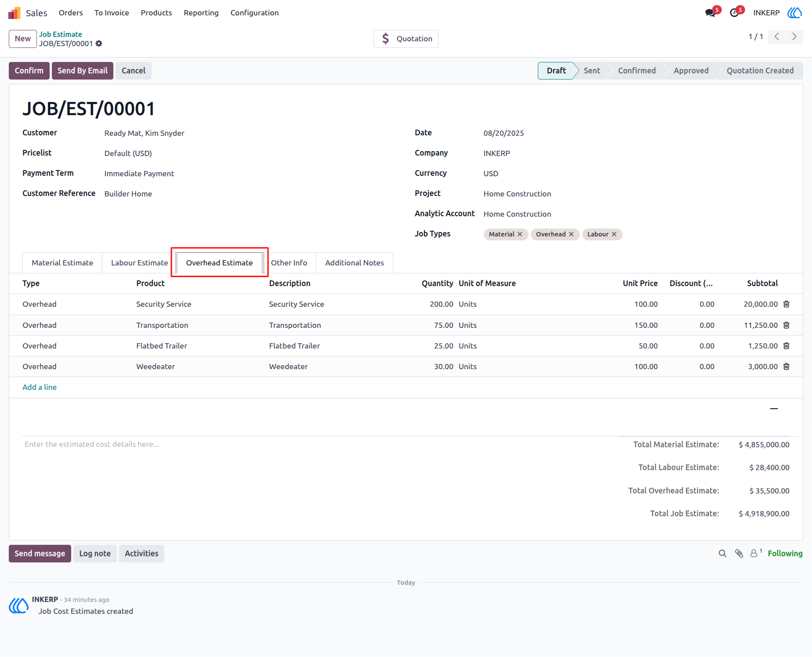Delete the Security Service line
The width and height of the screenshot is (812, 657).
click(x=787, y=304)
